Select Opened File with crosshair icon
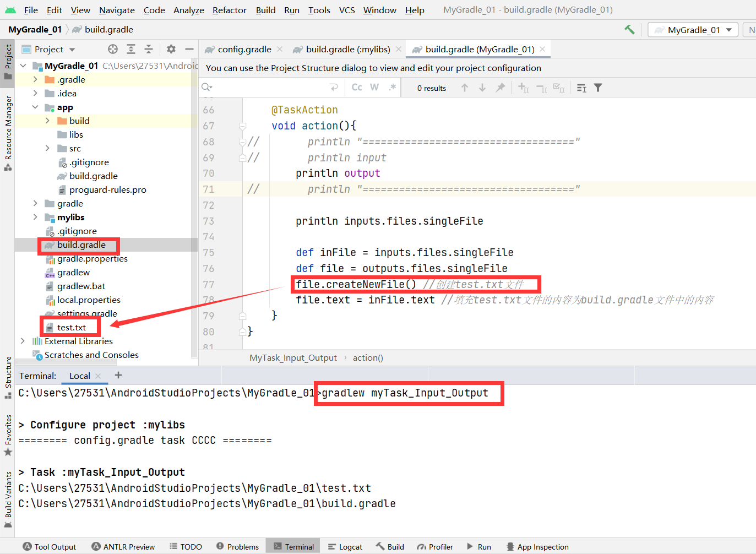 click(112, 49)
